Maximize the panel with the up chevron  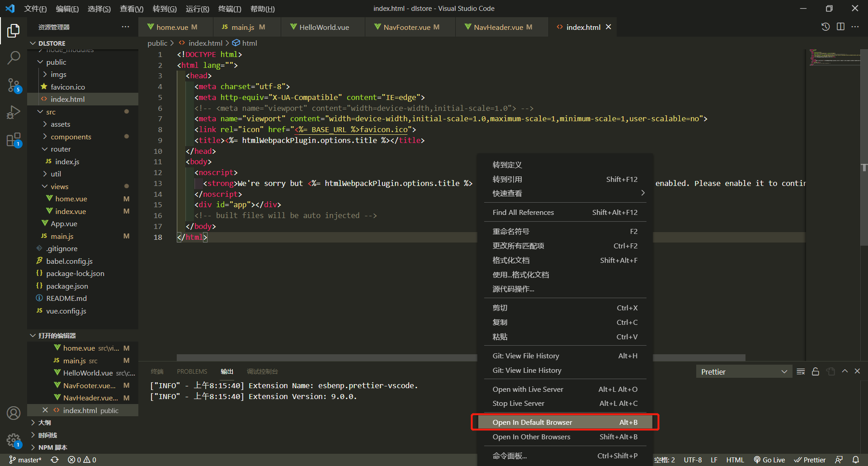844,371
